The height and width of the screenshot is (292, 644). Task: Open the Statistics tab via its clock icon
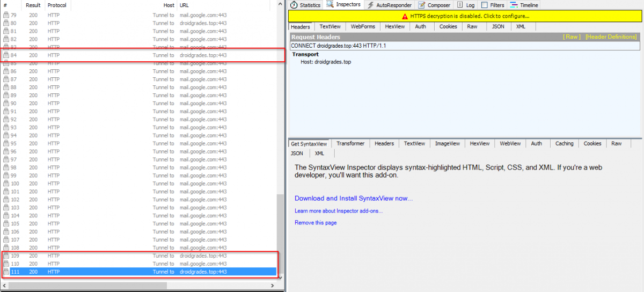pos(294,5)
